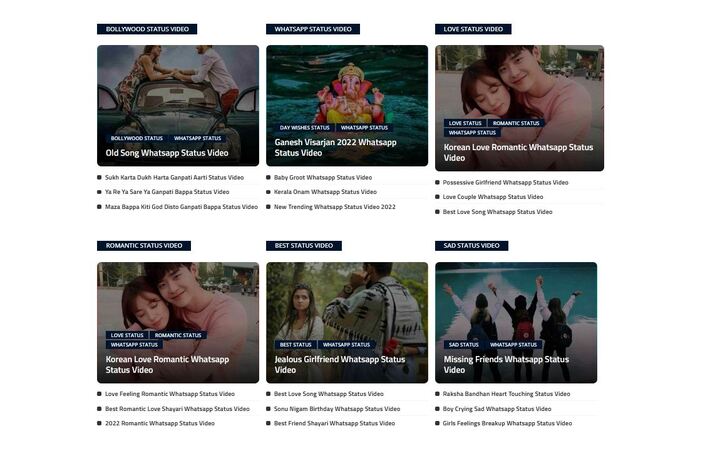Open the Romantic Status Video category heading
Viewport: 720px width, 461px height.
[x=144, y=246]
